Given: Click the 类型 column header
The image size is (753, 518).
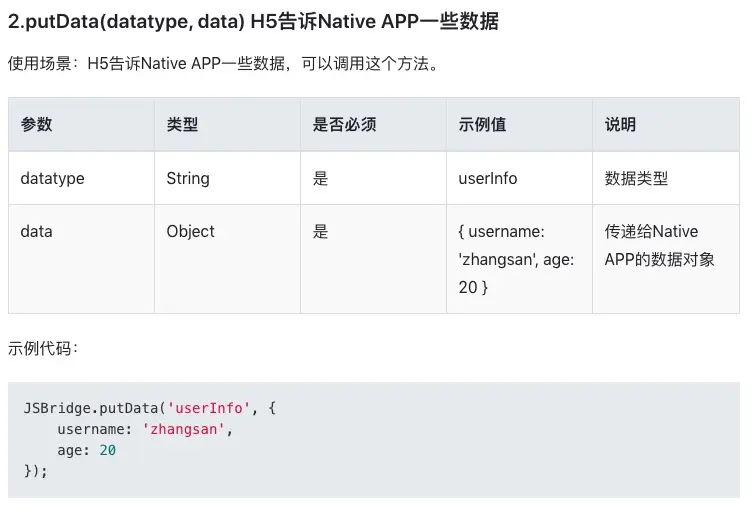Looking at the screenshot, I should [182, 124].
